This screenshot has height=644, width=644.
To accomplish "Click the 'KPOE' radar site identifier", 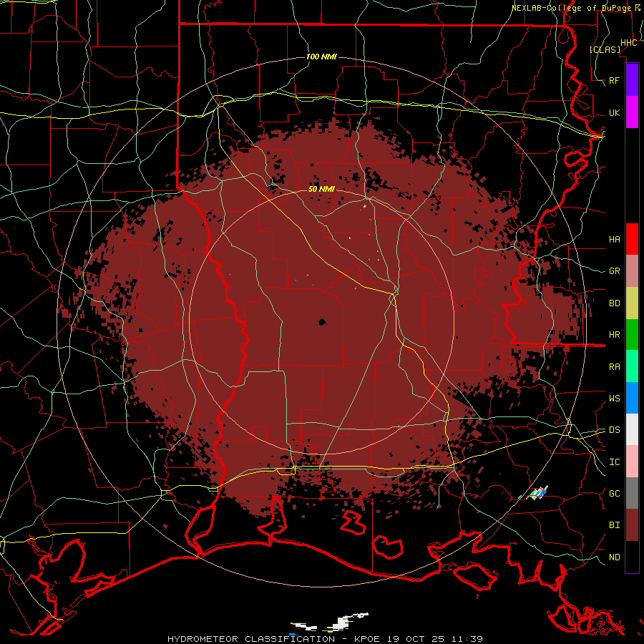I will 367,639.
